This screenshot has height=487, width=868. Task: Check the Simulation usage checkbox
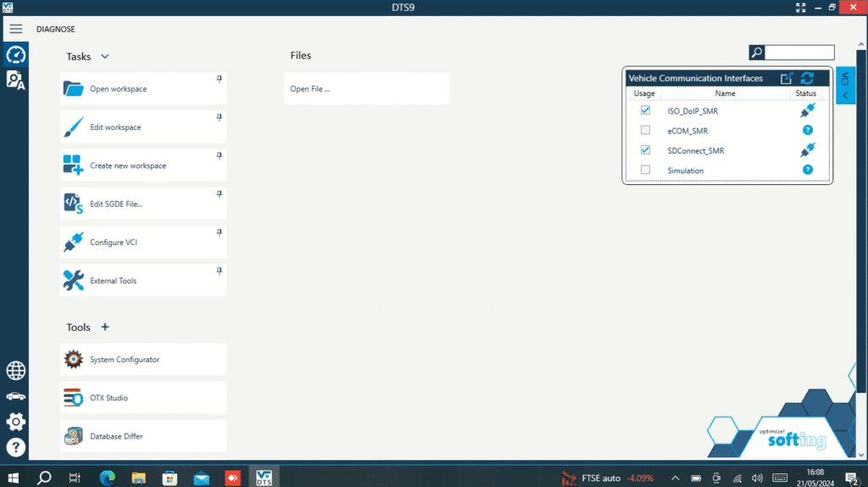tap(645, 170)
